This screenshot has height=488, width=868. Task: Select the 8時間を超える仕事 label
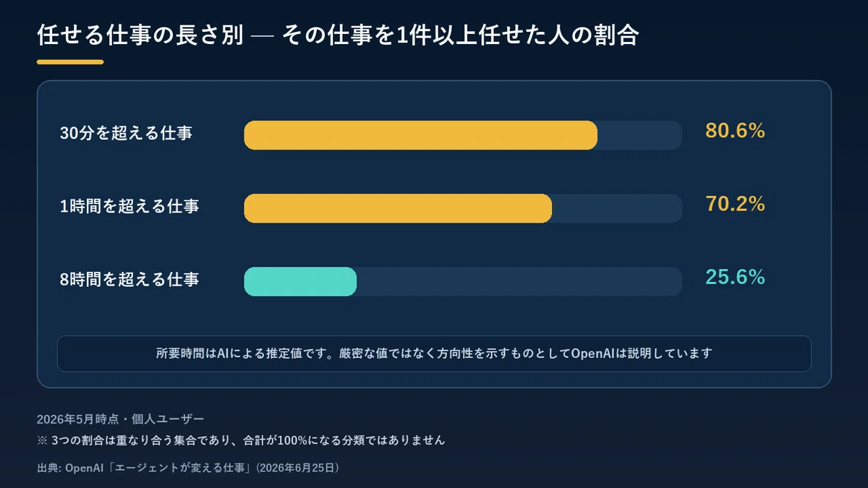tap(129, 279)
